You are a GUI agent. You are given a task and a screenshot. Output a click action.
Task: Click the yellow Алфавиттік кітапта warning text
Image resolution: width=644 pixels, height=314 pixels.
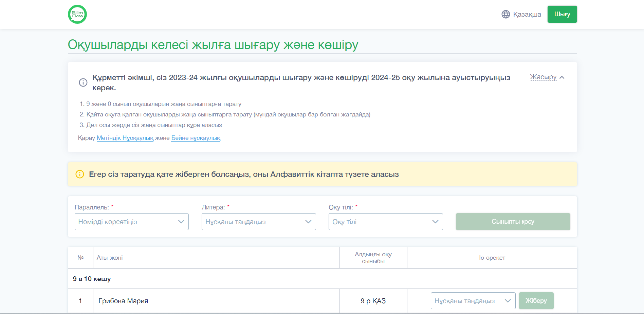[x=244, y=174]
